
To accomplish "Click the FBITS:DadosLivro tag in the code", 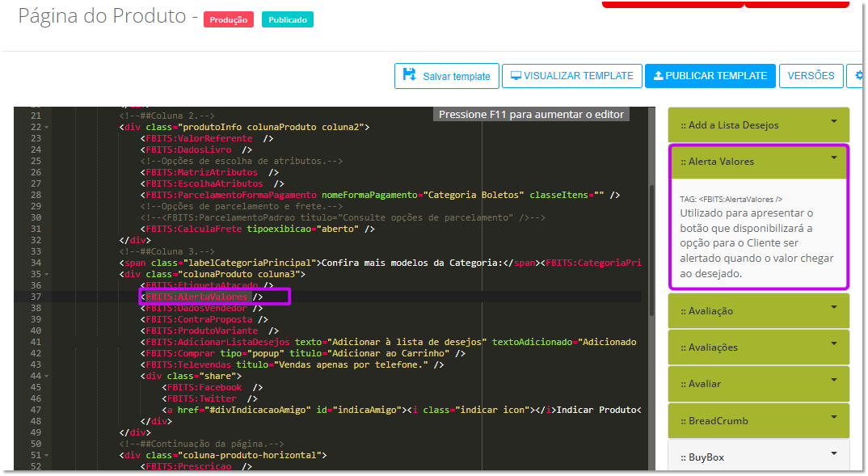I will [x=189, y=150].
